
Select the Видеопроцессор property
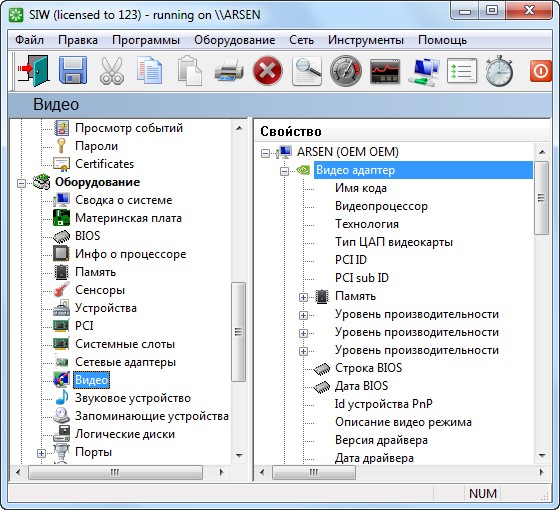tap(381, 206)
